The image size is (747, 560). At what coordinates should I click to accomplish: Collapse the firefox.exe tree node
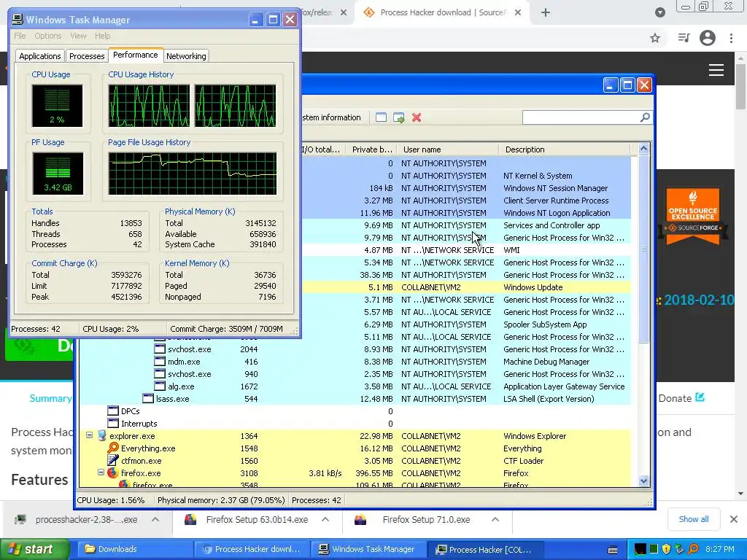[x=101, y=472]
